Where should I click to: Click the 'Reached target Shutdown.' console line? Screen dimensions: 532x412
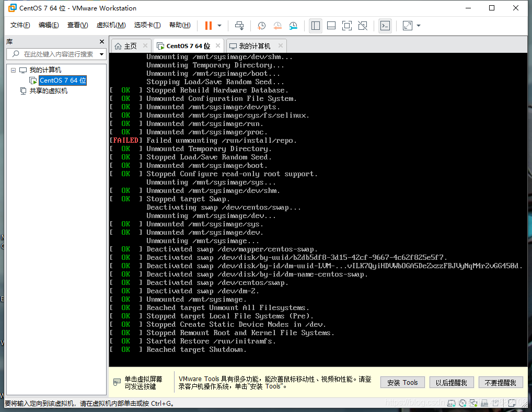click(196, 350)
